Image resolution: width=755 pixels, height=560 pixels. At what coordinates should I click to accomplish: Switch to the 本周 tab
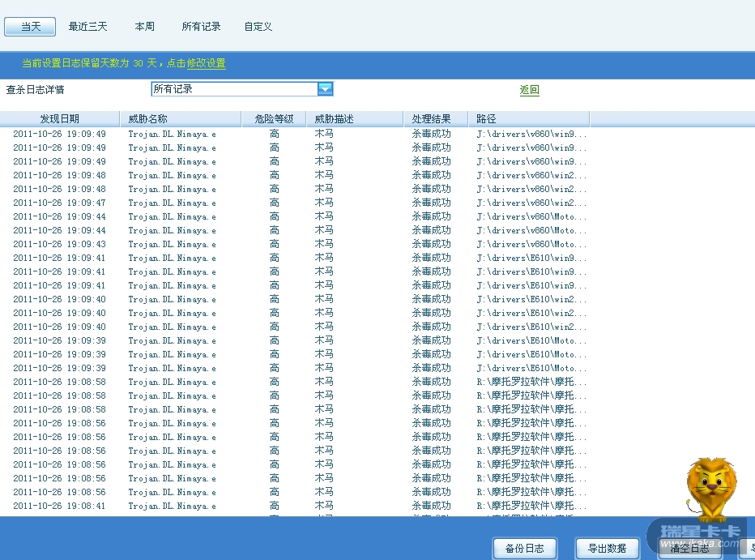(144, 27)
